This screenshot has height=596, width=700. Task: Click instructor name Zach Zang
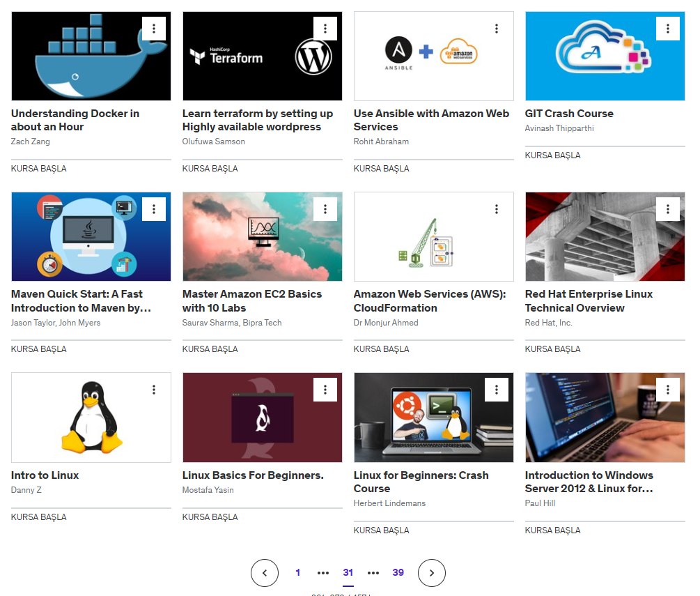pos(31,142)
